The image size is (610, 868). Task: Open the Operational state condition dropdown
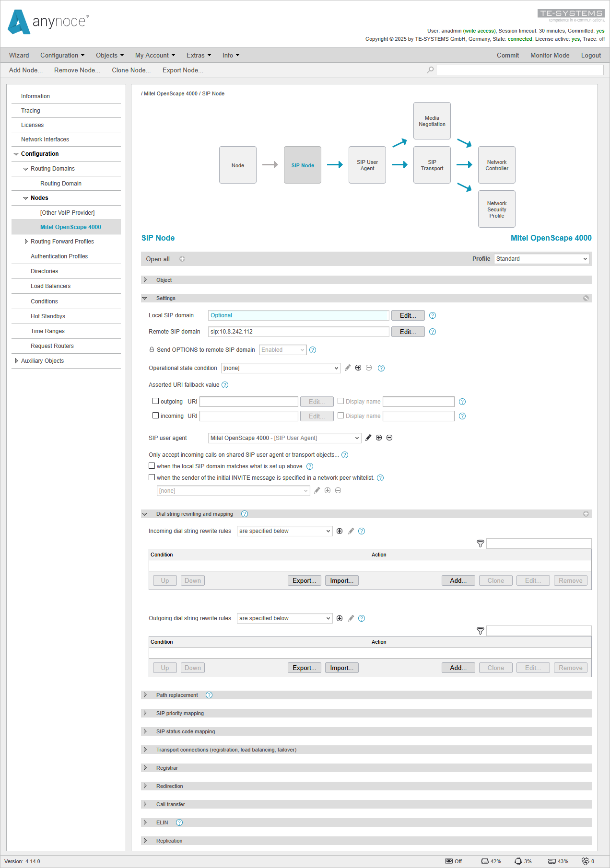coord(281,368)
